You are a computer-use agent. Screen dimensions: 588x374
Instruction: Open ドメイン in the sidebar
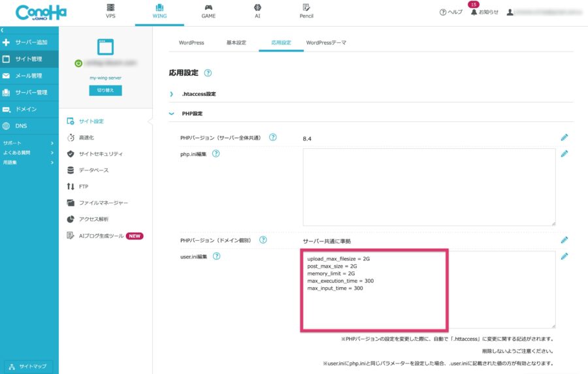coord(29,109)
